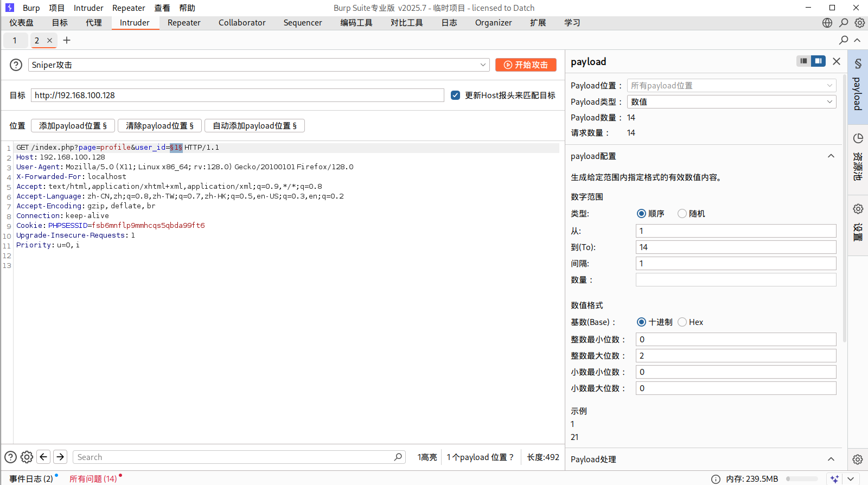
Task: Open the 项目 menu
Action: 56,8
